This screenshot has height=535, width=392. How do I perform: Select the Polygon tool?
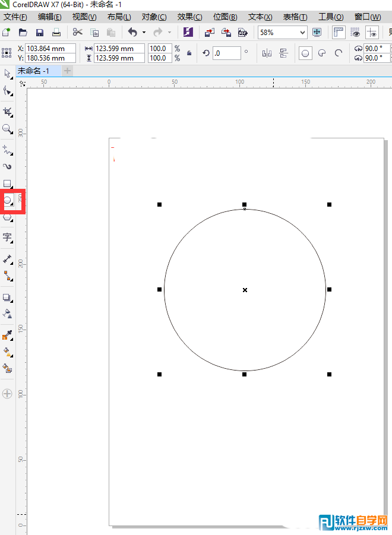pos(7,218)
